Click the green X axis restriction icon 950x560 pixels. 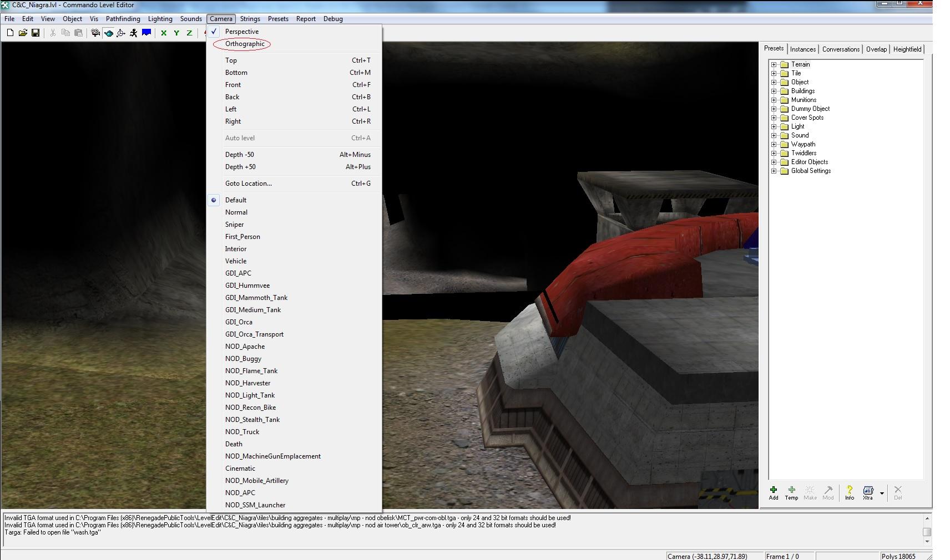164,33
